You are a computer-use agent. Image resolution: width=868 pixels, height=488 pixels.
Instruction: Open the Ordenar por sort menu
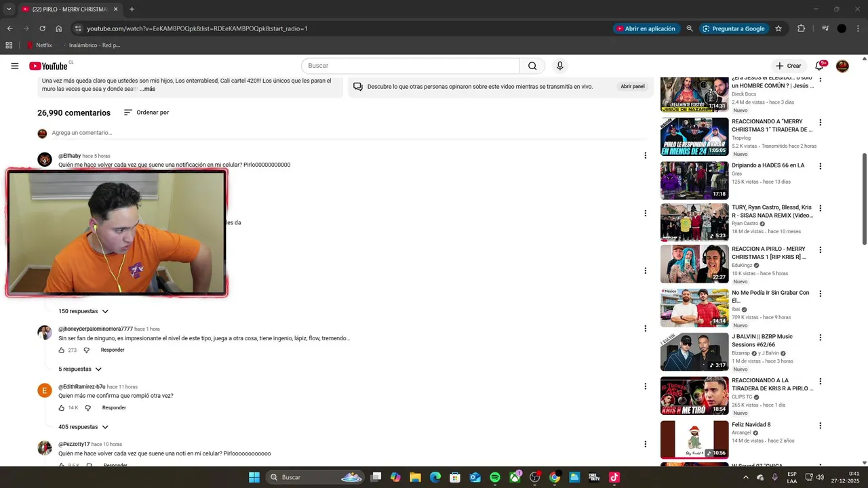click(x=146, y=113)
